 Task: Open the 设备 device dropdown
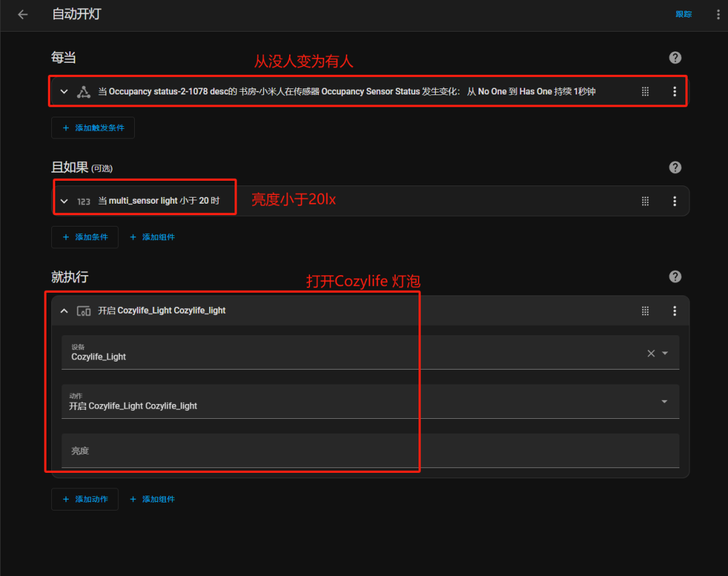pyautogui.click(x=665, y=353)
